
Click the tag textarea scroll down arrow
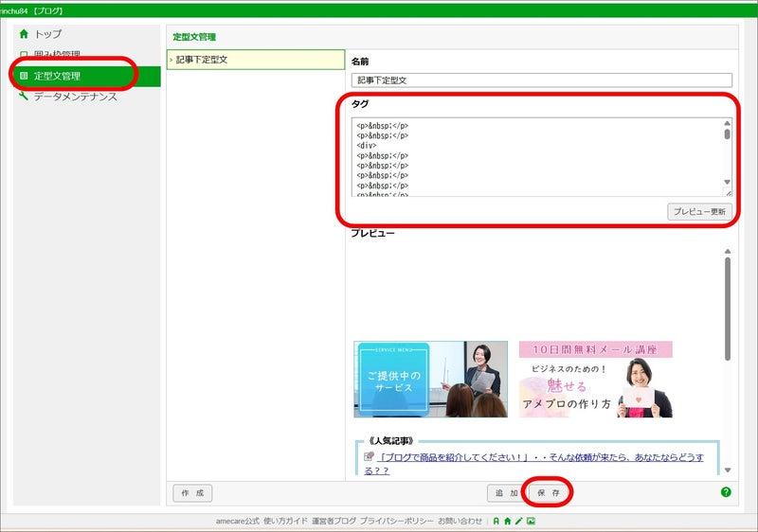[727, 182]
